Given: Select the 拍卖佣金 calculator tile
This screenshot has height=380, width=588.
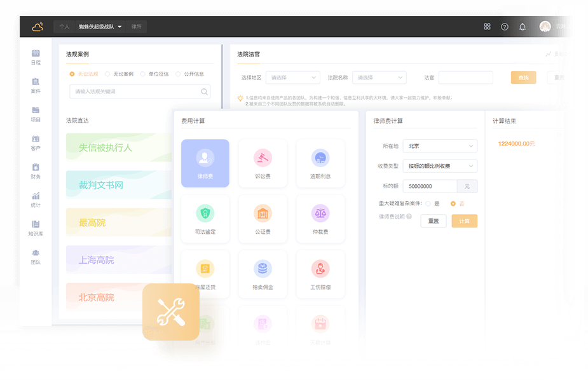Looking at the screenshot, I should (263, 275).
